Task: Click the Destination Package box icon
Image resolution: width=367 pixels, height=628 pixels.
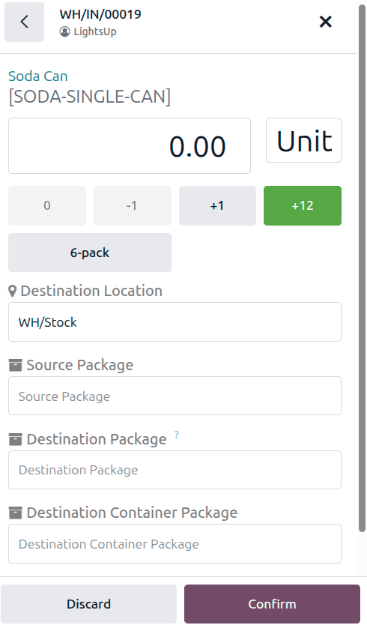Action: 15,439
